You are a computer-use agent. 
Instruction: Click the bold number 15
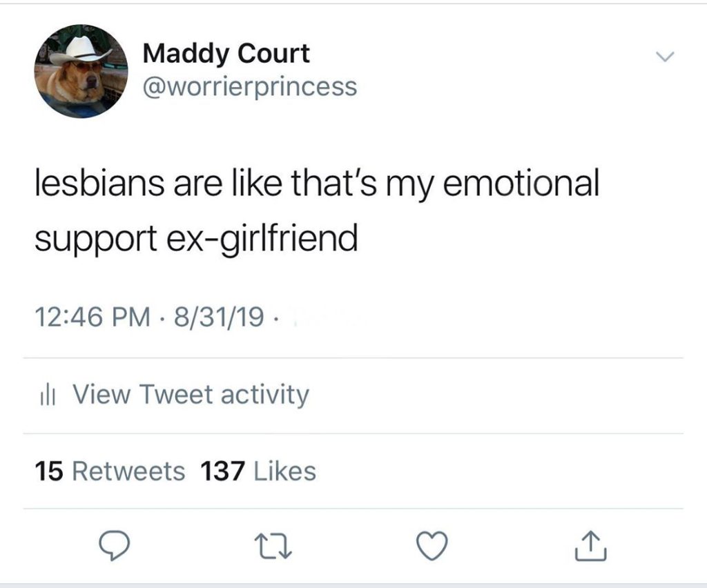[x=50, y=471]
